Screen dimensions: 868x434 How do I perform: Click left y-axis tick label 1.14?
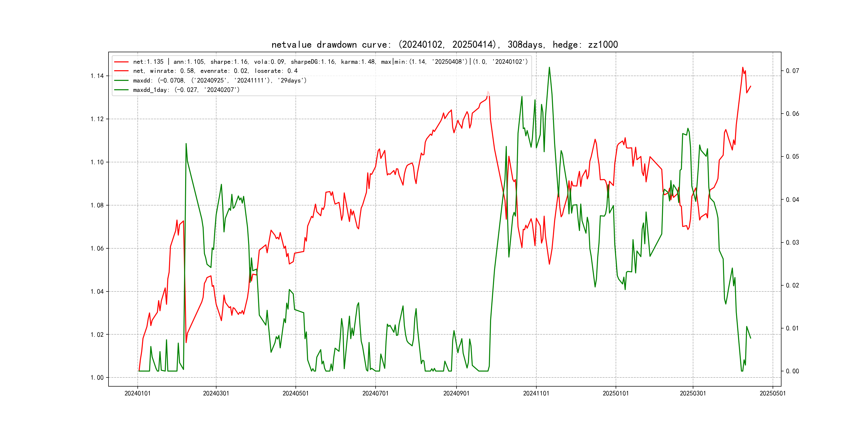click(x=97, y=76)
